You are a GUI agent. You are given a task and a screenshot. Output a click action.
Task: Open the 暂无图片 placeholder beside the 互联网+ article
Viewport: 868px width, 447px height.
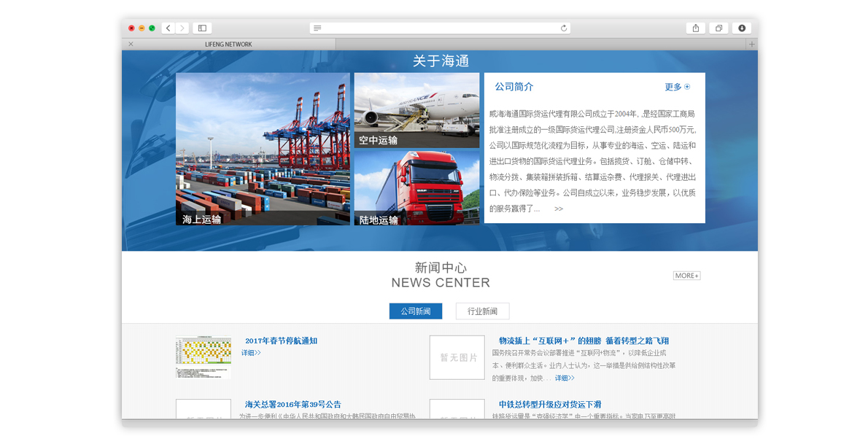coord(457,357)
